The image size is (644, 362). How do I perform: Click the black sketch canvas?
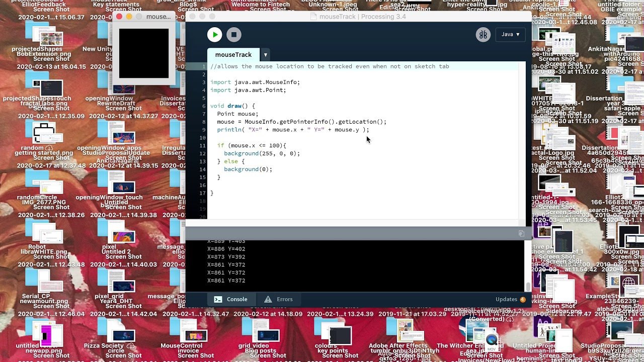point(144,53)
